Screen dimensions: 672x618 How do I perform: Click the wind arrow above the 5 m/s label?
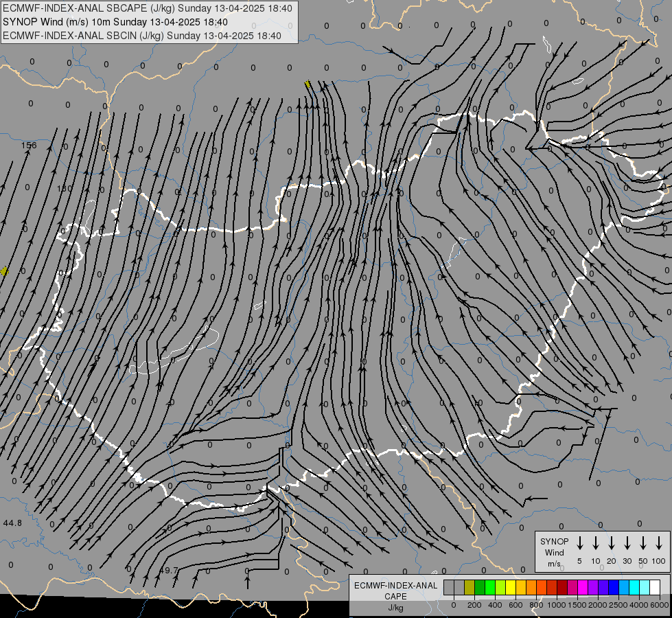[x=579, y=543]
